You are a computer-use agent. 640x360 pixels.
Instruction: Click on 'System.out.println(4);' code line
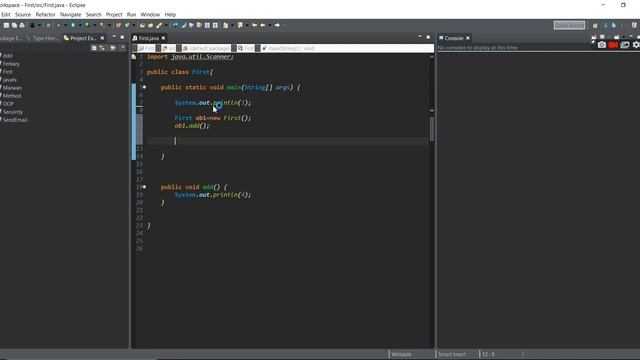click(x=213, y=195)
